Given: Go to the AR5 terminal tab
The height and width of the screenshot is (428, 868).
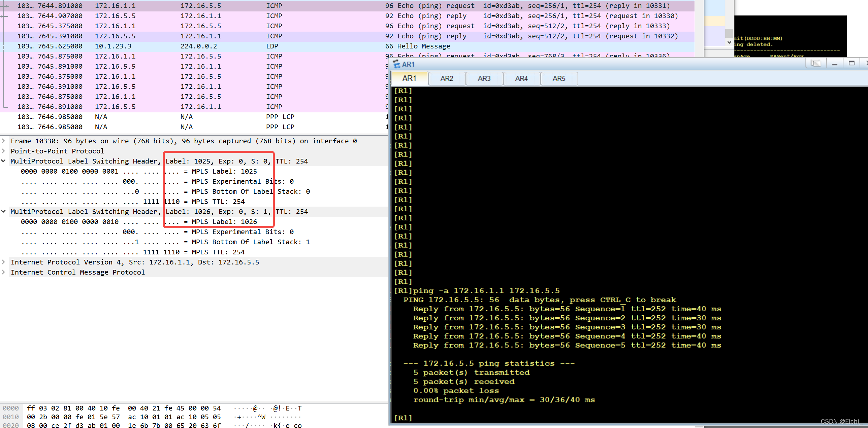Looking at the screenshot, I should point(559,78).
